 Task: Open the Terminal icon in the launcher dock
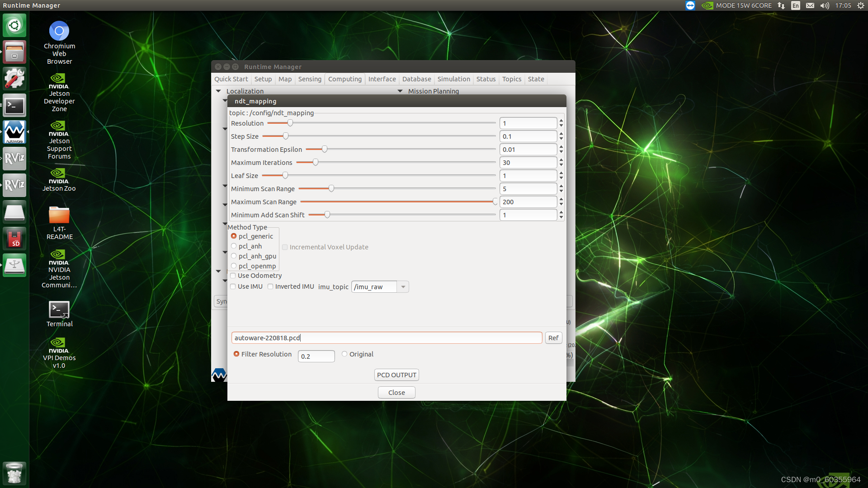14,106
